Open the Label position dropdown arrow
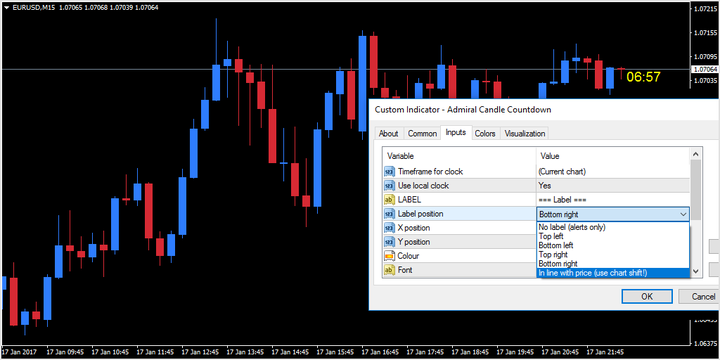 [683, 214]
